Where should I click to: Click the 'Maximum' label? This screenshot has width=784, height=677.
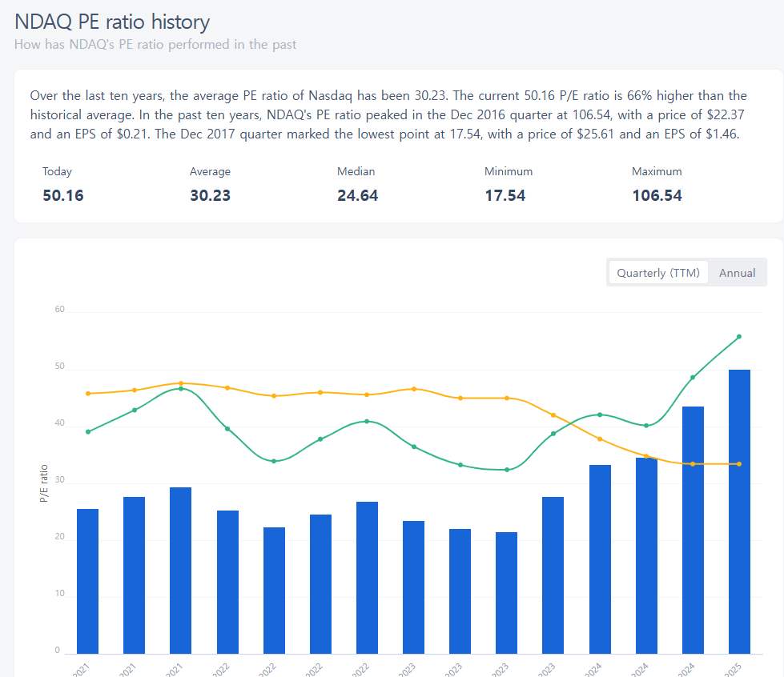point(657,171)
